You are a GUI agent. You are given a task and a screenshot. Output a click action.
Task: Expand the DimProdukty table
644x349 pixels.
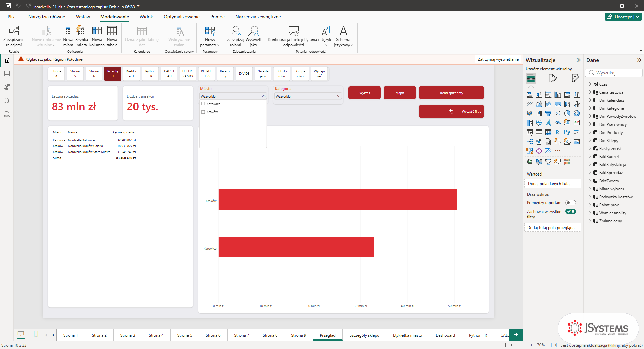tap(590, 133)
